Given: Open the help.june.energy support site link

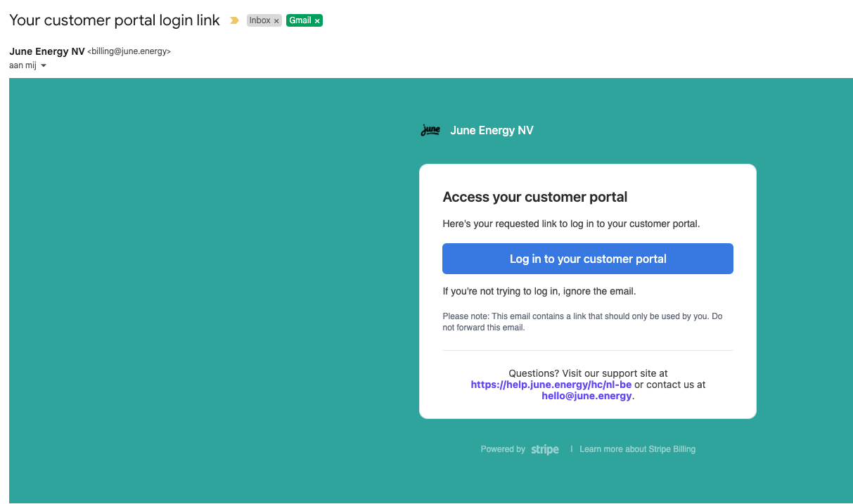Looking at the screenshot, I should tap(551, 385).
